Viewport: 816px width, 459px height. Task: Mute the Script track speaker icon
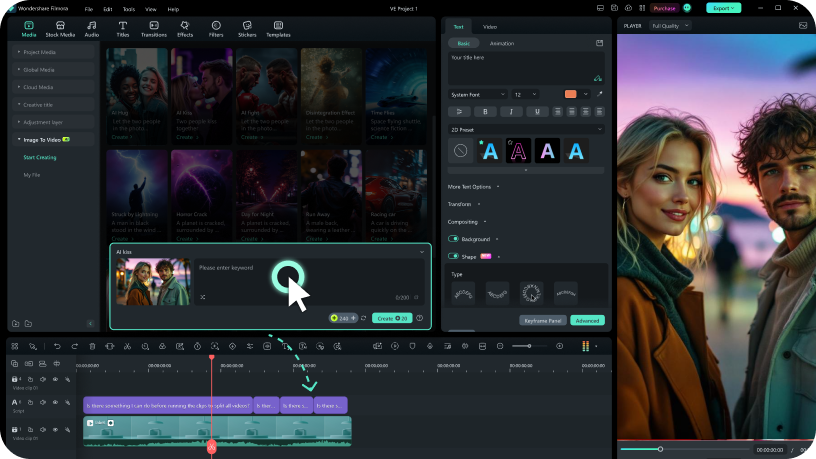tap(43, 402)
